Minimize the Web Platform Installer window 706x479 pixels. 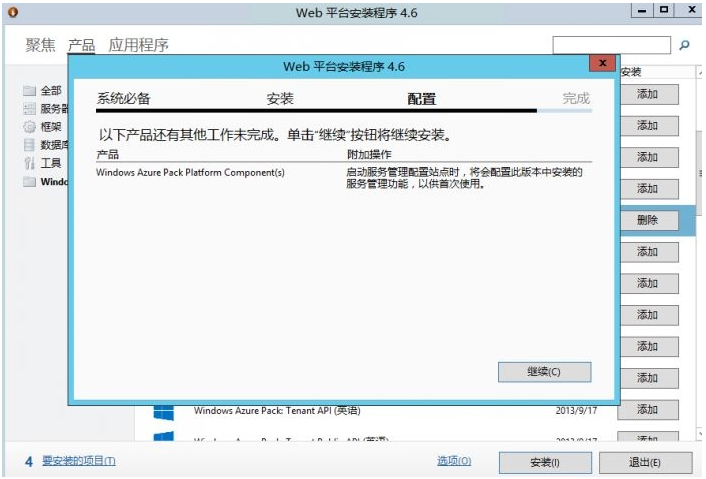pos(642,10)
